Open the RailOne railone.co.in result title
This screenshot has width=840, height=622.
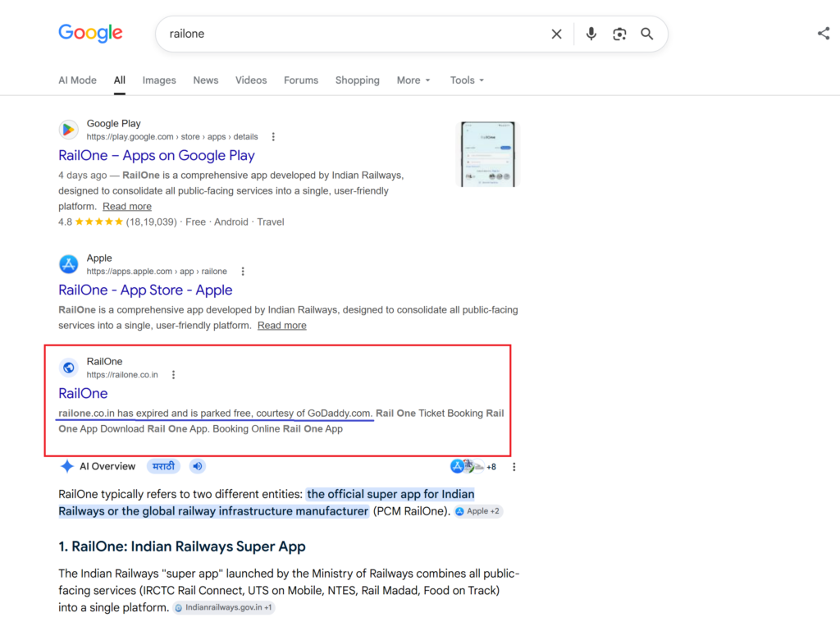(x=83, y=393)
